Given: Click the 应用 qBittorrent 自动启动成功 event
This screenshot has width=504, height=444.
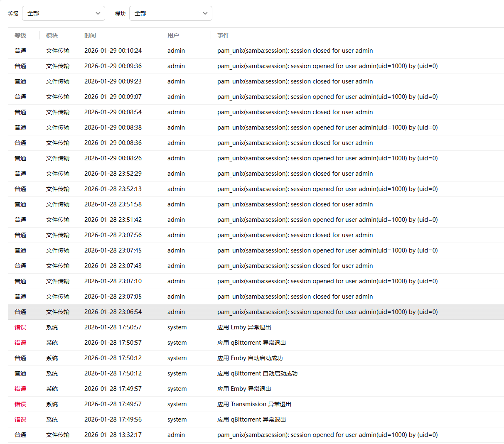Looking at the screenshot, I should [x=258, y=373].
